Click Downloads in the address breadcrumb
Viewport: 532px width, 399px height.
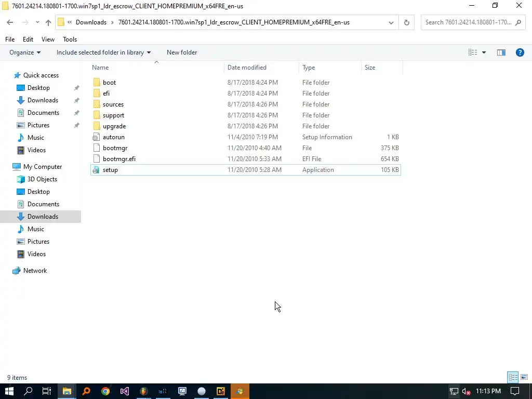[x=91, y=22]
